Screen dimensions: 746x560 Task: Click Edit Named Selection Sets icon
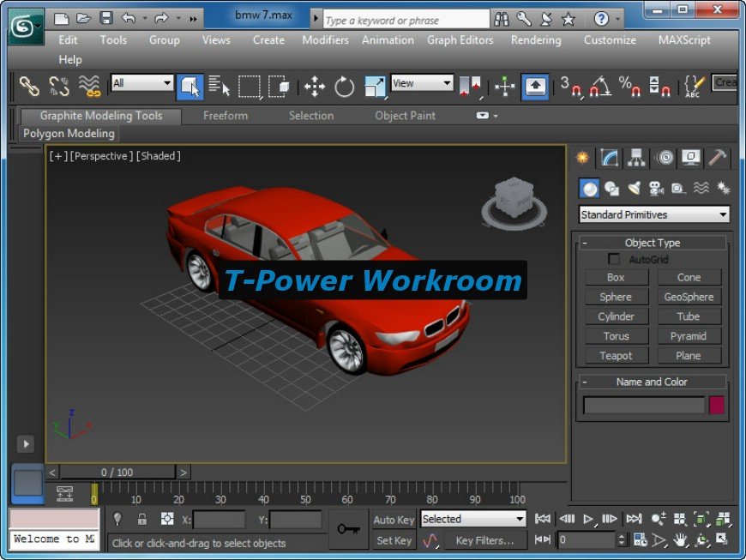click(x=695, y=87)
